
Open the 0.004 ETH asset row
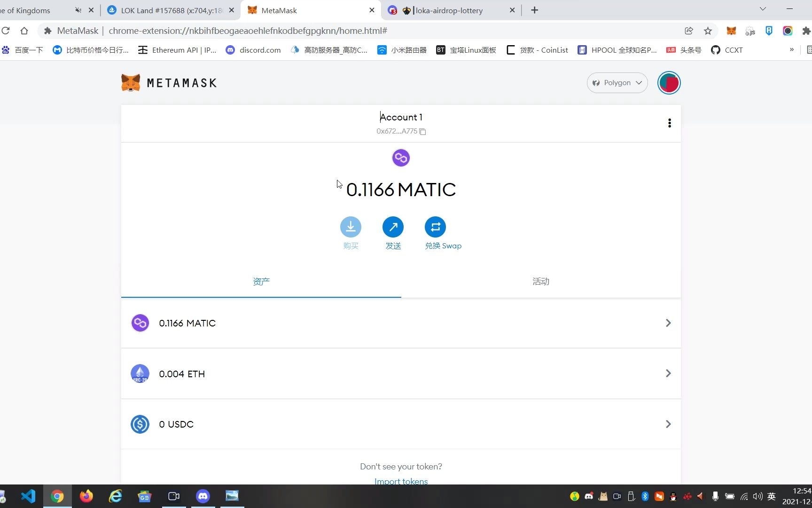tap(401, 374)
